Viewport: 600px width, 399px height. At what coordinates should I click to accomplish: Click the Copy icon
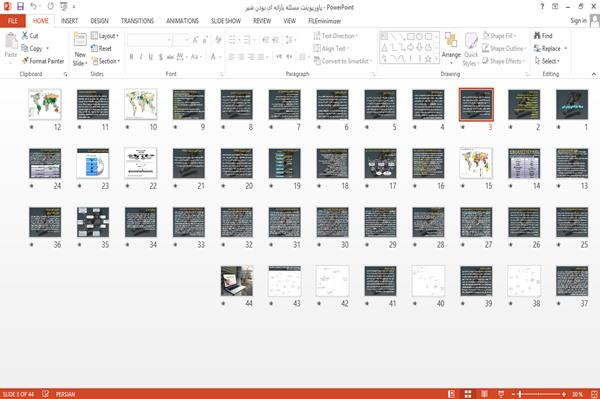[x=25, y=48]
